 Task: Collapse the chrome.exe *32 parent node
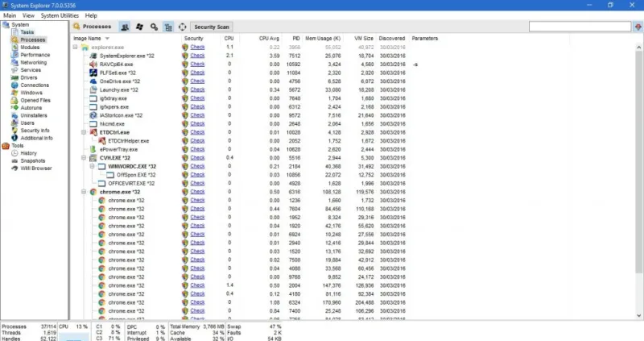coord(85,192)
